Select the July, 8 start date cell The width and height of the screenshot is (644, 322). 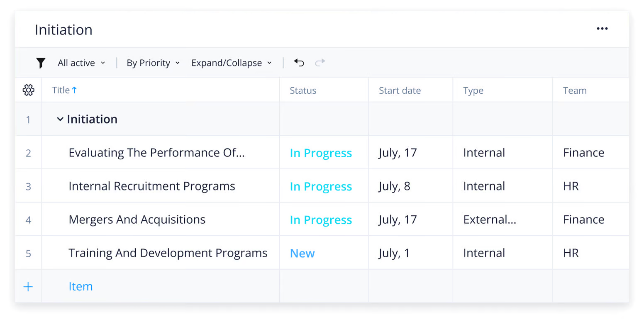click(x=394, y=186)
